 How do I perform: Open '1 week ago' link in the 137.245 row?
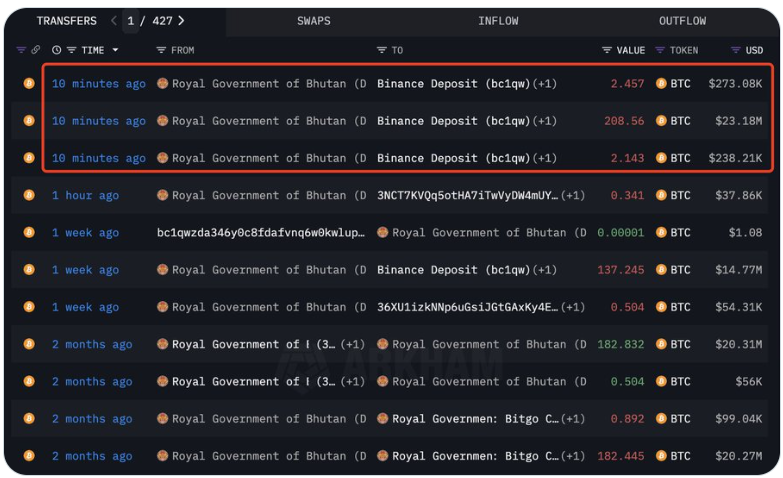coord(85,270)
